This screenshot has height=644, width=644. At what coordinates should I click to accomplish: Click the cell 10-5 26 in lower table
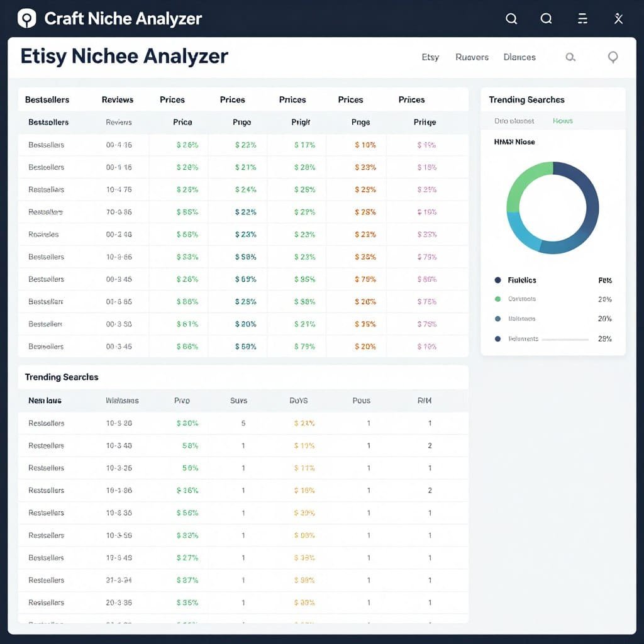[119, 423]
